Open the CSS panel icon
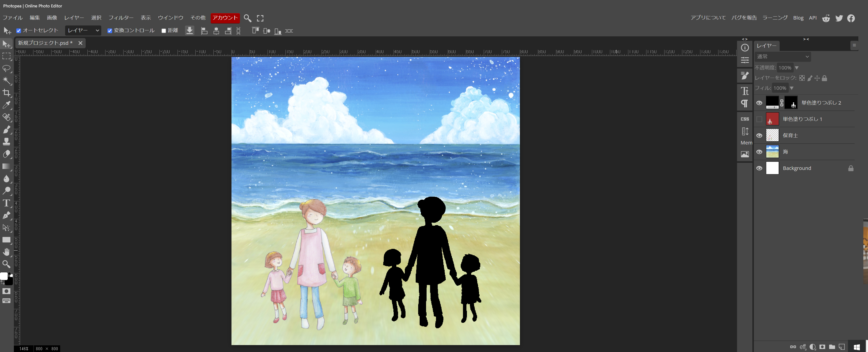Viewport: 868px width, 352px height. 745,119
